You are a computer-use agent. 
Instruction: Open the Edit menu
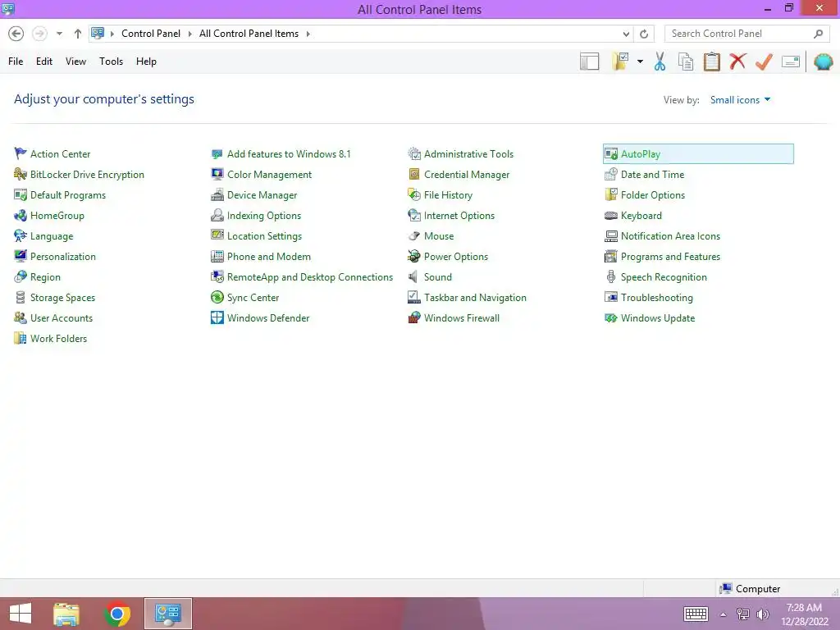click(x=44, y=62)
